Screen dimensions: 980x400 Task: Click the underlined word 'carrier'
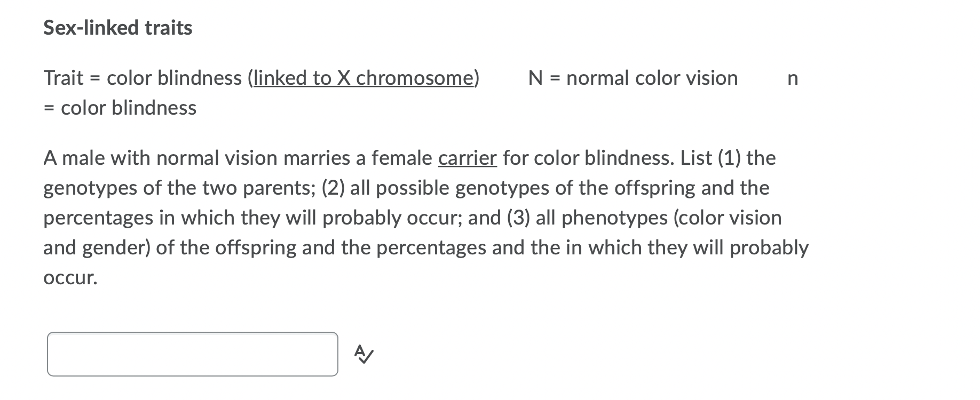pyautogui.click(x=467, y=158)
